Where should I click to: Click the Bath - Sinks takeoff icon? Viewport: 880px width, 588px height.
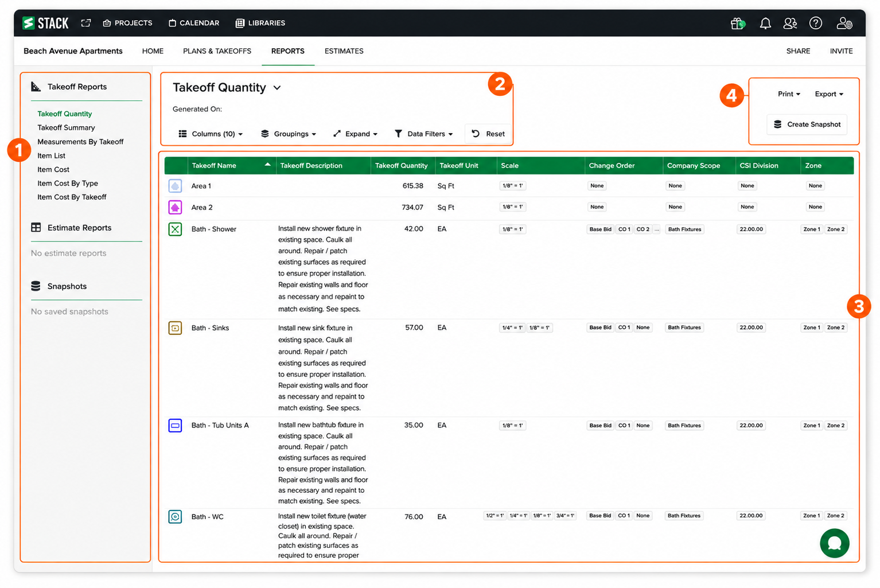pyautogui.click(x=175, y=328)
